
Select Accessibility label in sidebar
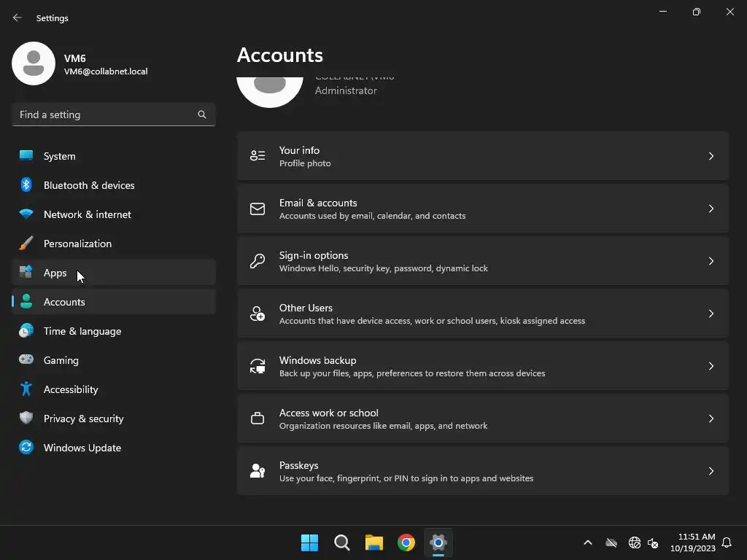71,389
